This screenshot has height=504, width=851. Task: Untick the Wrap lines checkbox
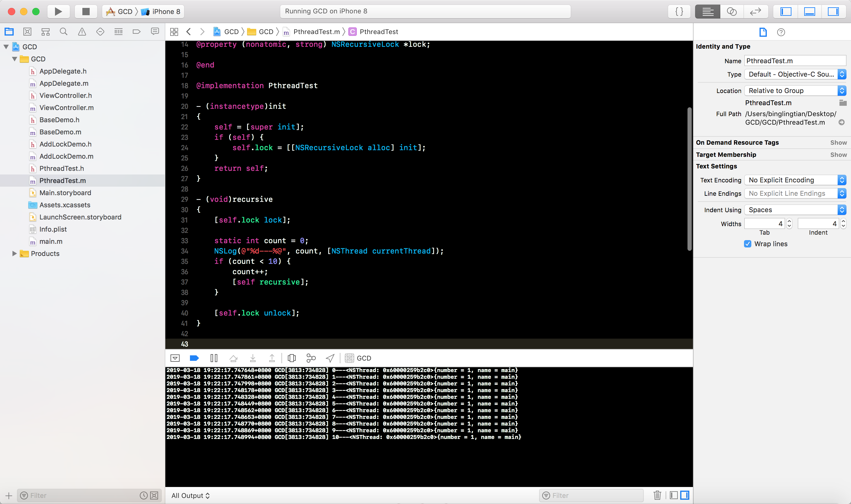[747, 244]
